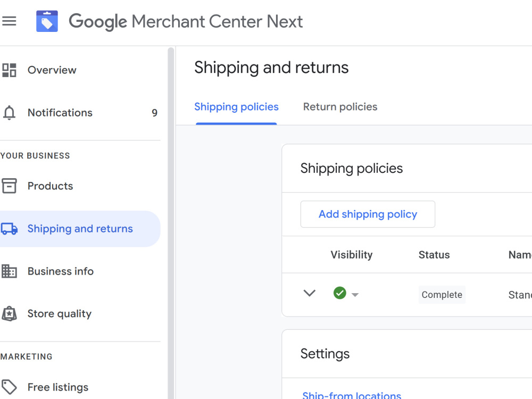Click the Merchant Center tag logo
Screen dimensions: 532x399
pyautogui.click(x=47, y=21)
